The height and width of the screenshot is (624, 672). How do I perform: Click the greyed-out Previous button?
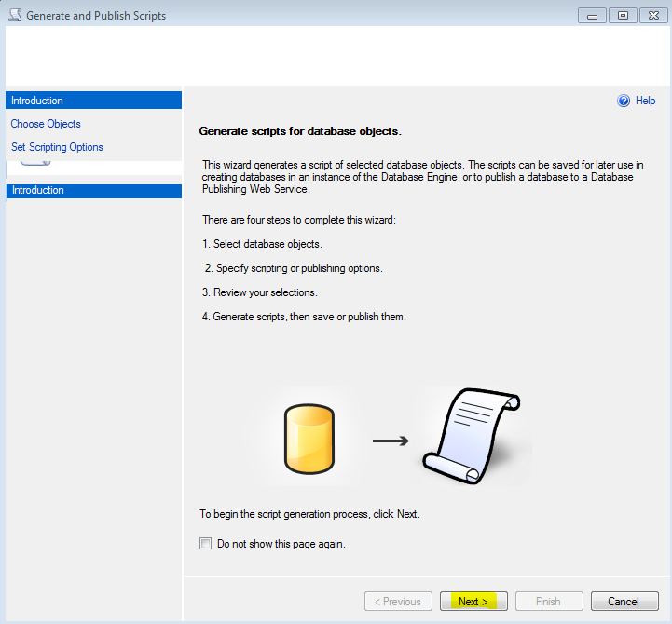tap(398, 602)
